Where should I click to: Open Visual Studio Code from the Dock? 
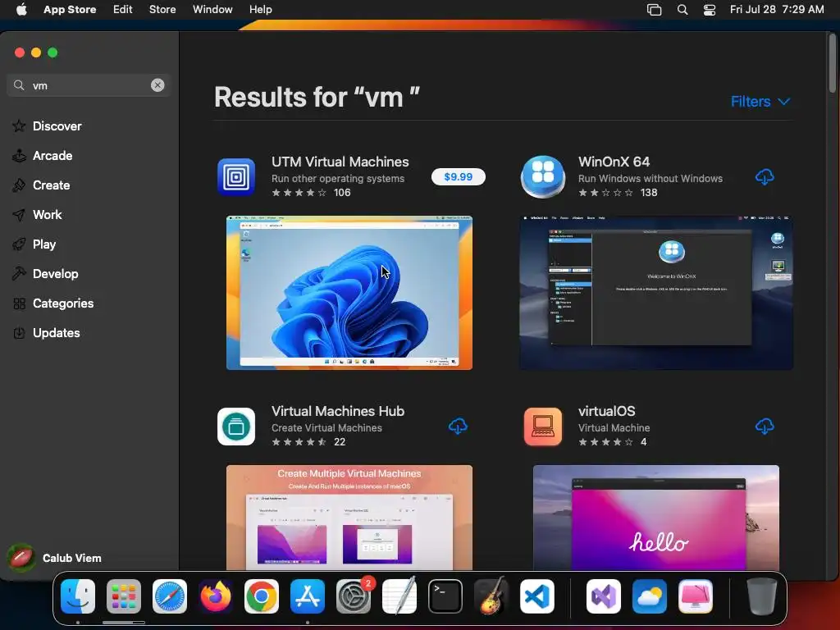pos(537,596)
